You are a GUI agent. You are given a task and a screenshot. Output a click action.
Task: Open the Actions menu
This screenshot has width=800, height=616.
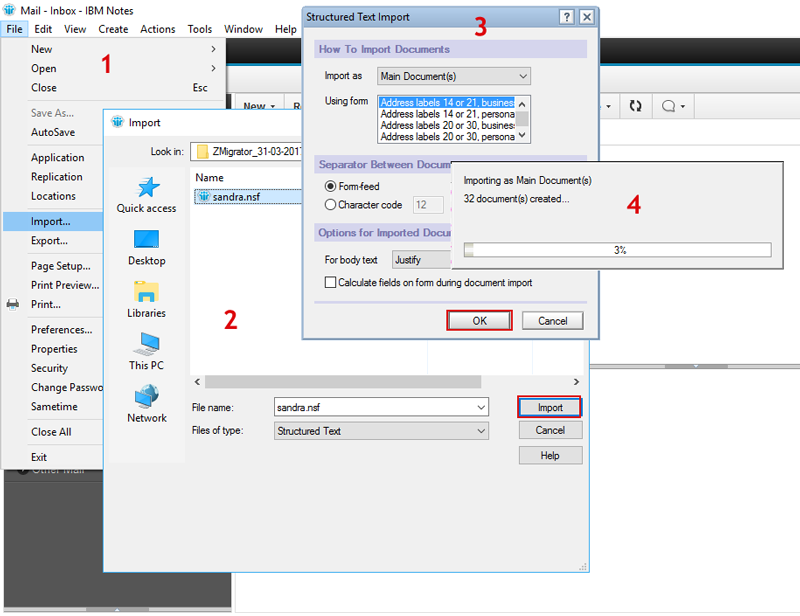[x=158, y=29]
